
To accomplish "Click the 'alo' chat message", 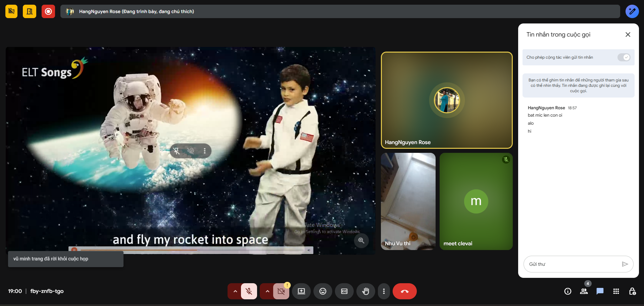I will coord(531,123).
